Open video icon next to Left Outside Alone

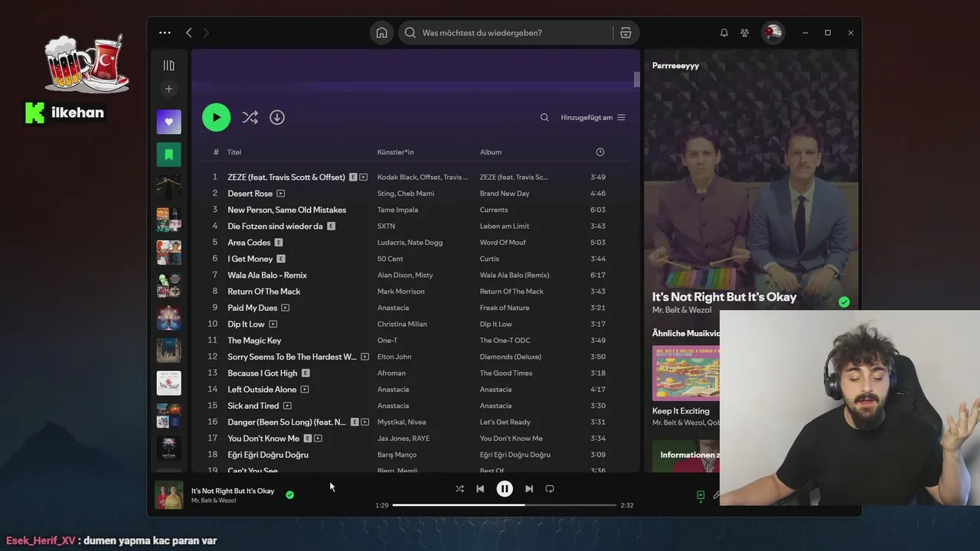[x=305, y=390]
